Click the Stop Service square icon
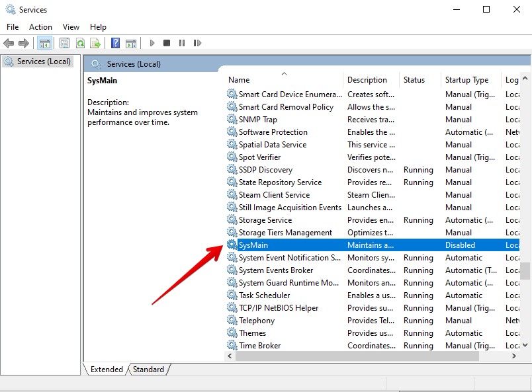The width and height of the screenshot is (532, 392). point(167,43)
